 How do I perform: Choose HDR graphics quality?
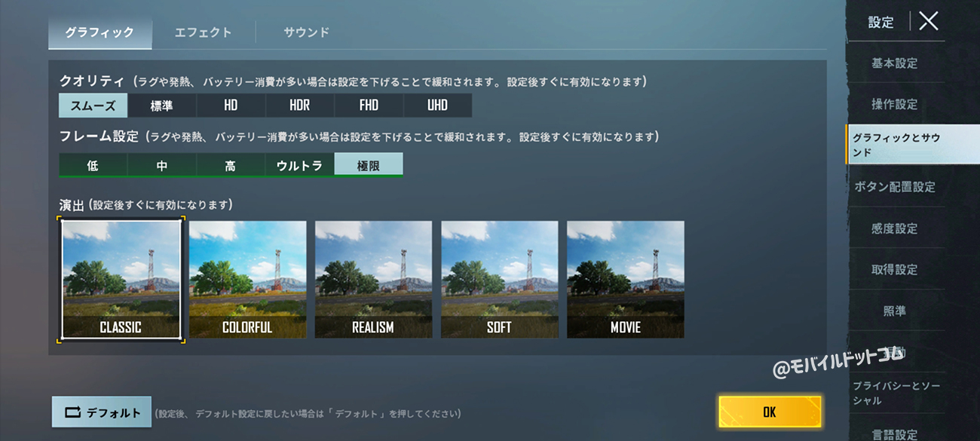[x=299, y=106]
